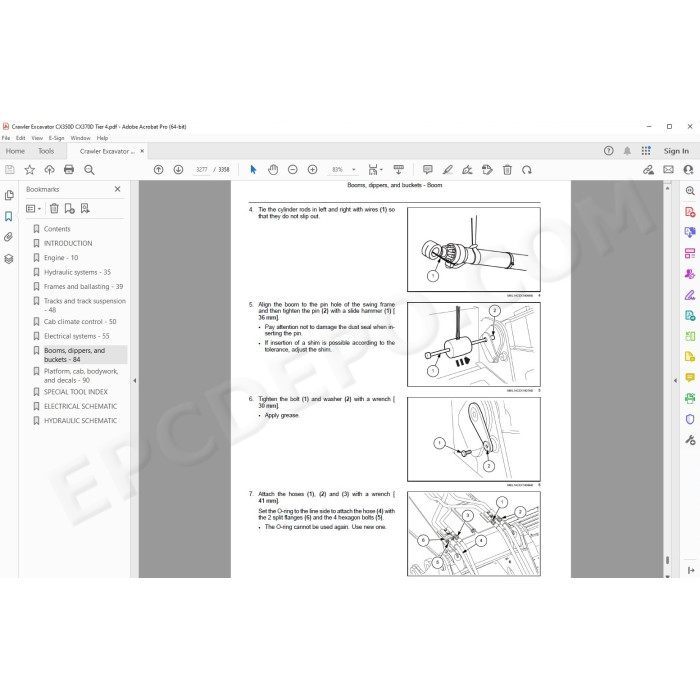Collapse the left navigation pane arrow
700x700 pixels.
click(135, 381)
